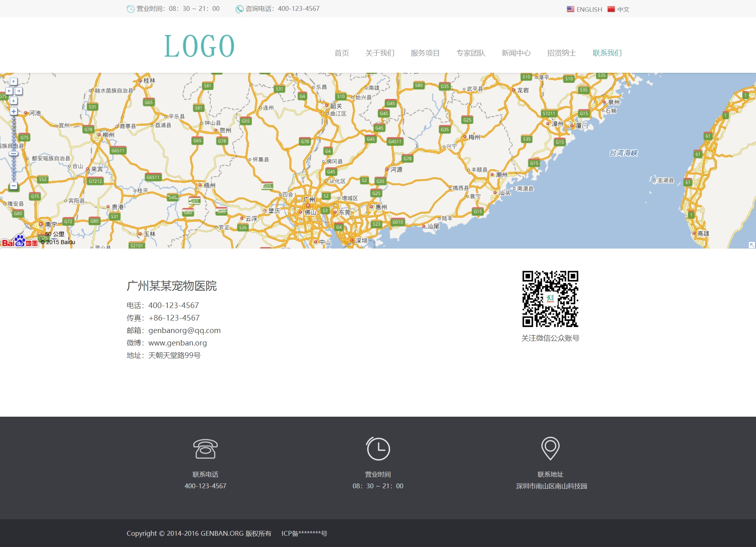756x547 pixels.
Task: Open the 服务项目 menu item
Action: [x=425, y=53]
